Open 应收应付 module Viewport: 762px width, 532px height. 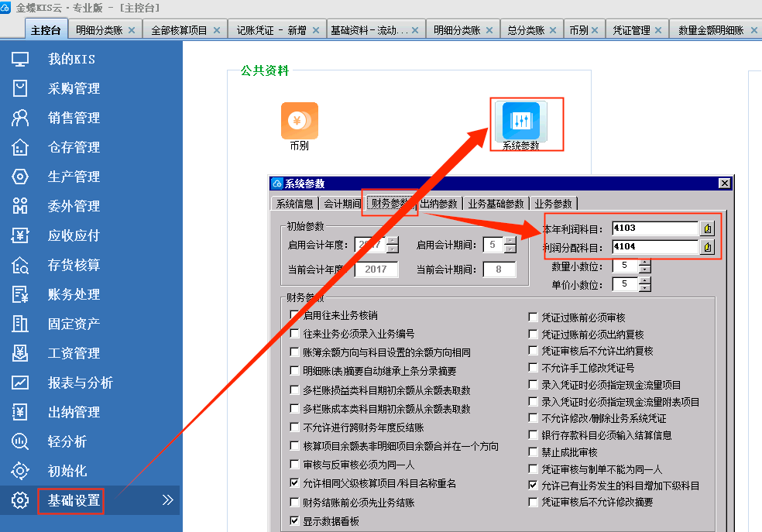pos(74,235)
